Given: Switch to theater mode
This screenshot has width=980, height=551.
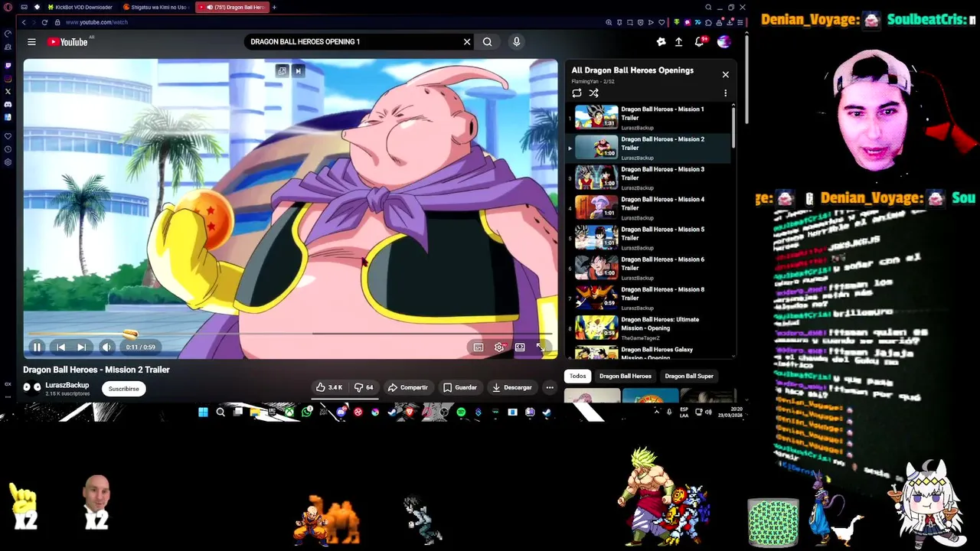Looking at the screenshot, I should [520, 347].
